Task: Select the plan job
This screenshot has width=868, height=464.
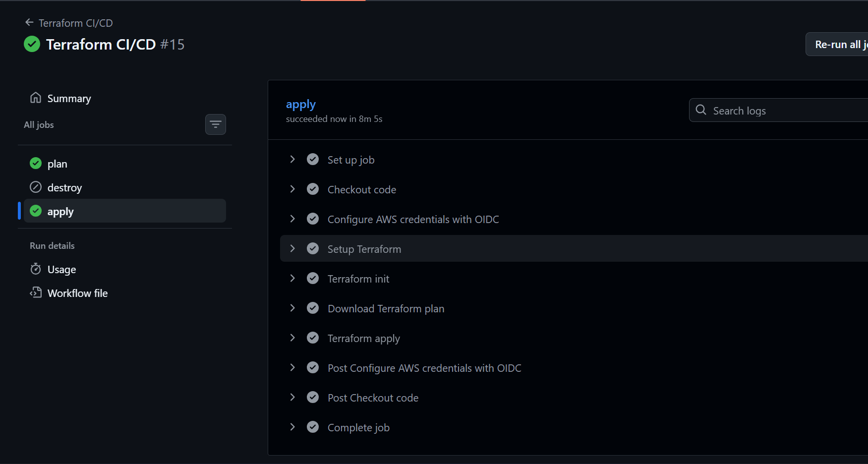Action: [x=125, y=164]
